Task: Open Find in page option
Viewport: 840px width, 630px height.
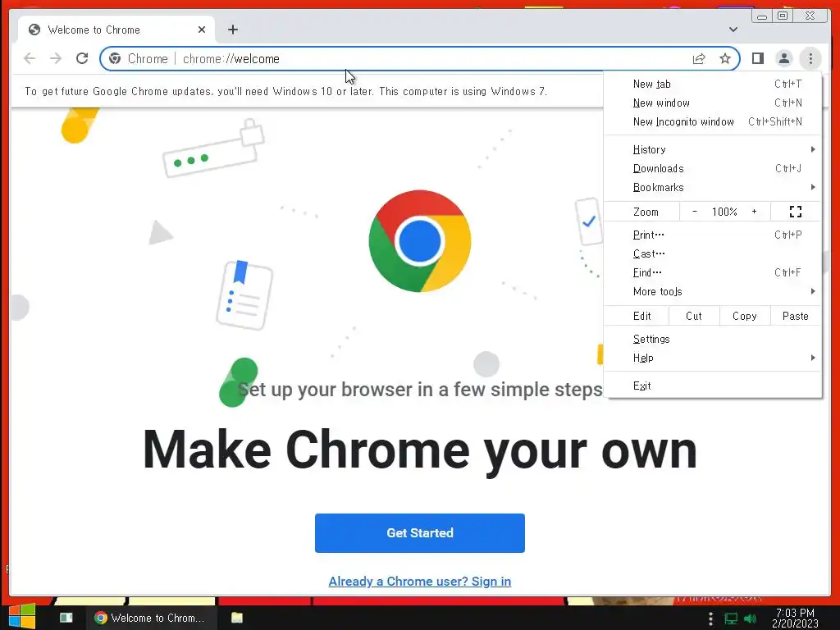Action: pyautogui.click(x=713, y=272)
